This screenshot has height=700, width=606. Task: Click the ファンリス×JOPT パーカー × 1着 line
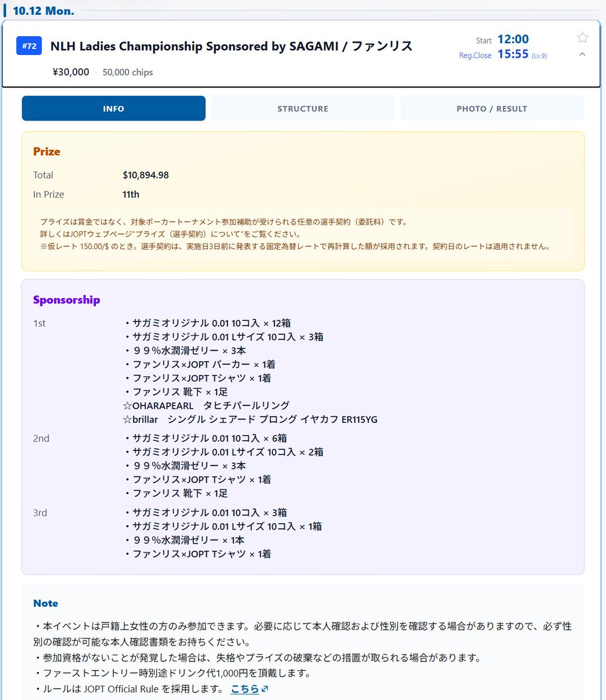pos(199,365)
